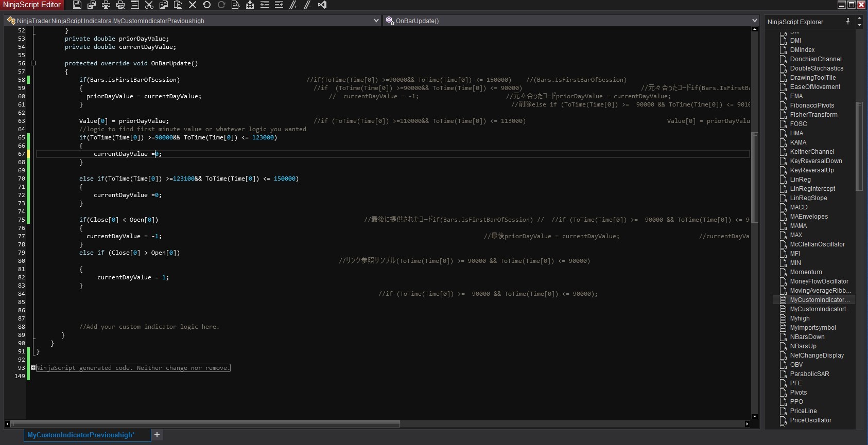Toggle the NinjaScript Explorer pin
Image resolution: width=868 pixels, height=445 pixels.
click(848, 21)
